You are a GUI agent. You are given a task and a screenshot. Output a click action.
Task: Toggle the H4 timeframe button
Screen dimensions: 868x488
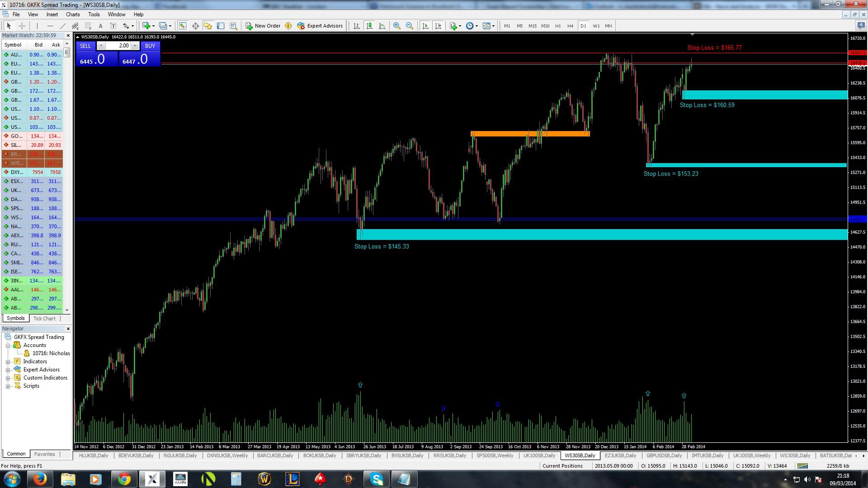[570, 26]
